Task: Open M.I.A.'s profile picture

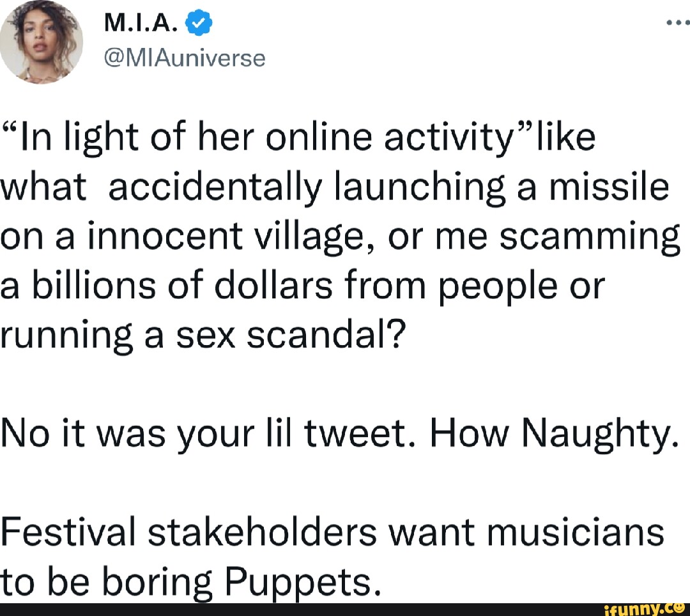Action: 42,42
